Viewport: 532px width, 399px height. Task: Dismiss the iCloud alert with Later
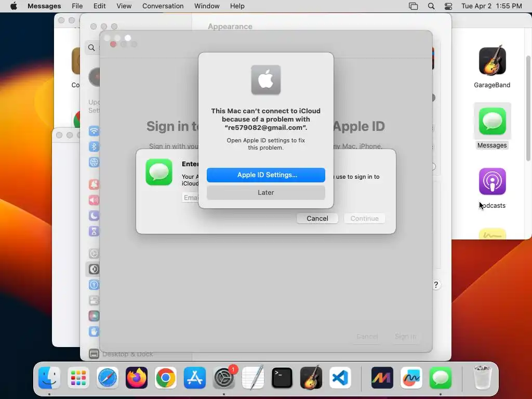pyautogui.click(x=265, y=192)
